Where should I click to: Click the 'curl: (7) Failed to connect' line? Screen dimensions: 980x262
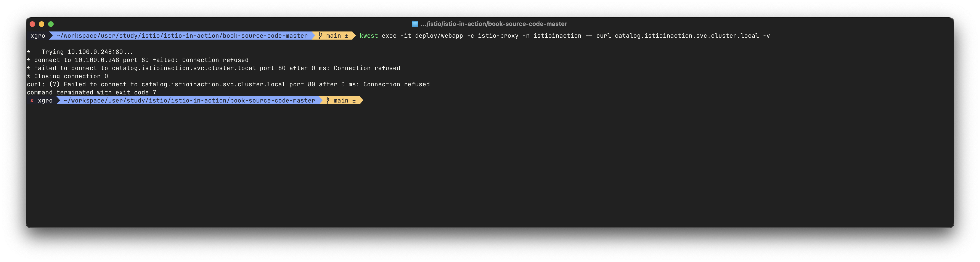228,84
